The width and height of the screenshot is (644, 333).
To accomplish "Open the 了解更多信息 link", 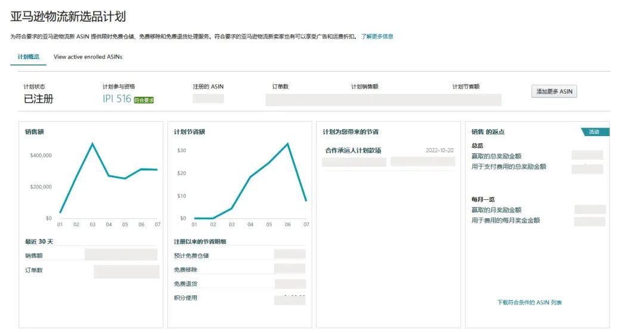I will point(377,36).
